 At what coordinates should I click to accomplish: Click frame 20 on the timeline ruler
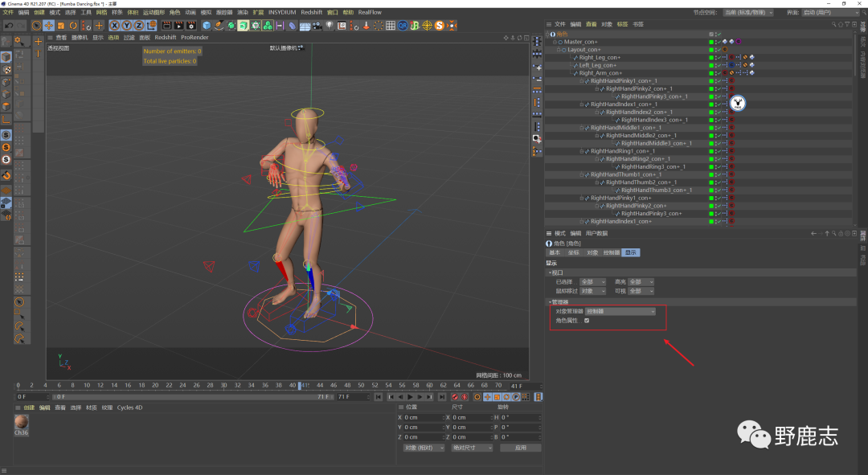click(x=155, y=386)
